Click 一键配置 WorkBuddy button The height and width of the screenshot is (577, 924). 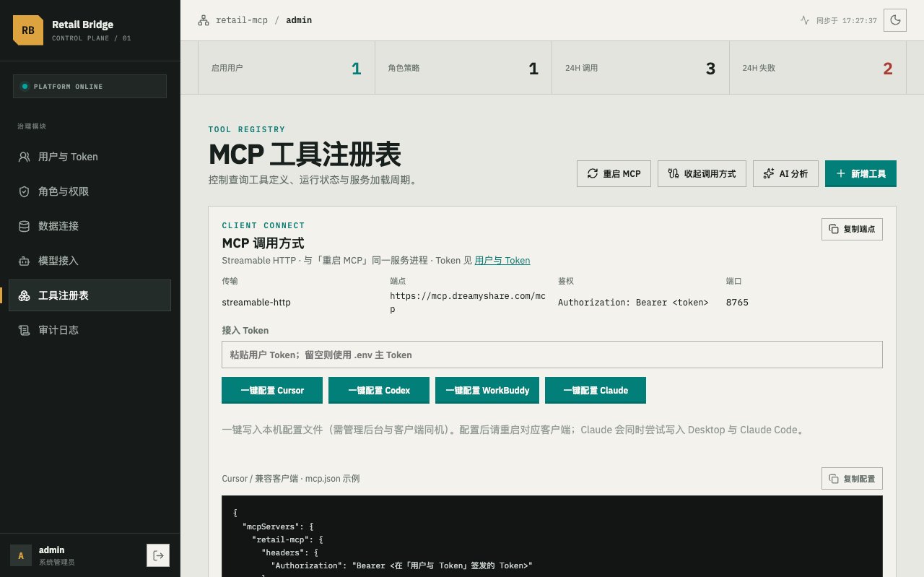click(487, 390)
